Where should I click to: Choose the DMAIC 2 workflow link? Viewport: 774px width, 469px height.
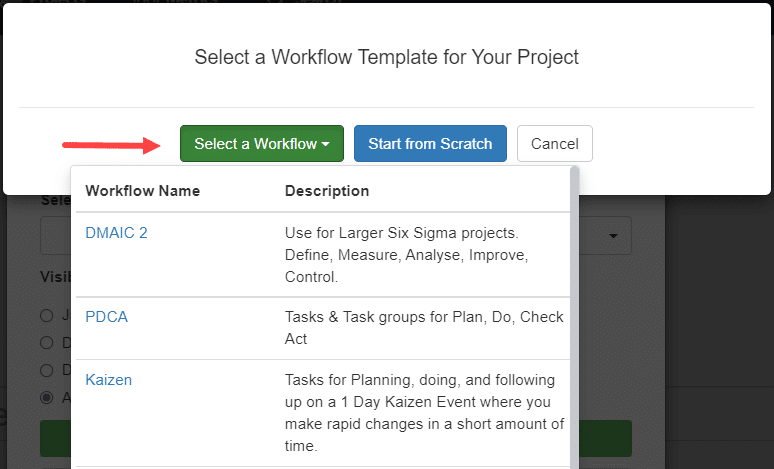pyautogui.click(x=117, y=232)
